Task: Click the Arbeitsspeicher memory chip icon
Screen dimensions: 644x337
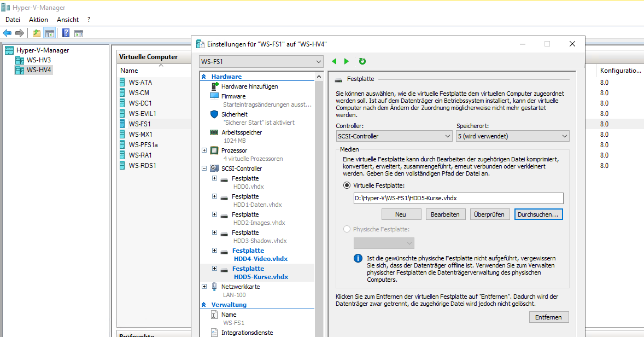Action: coord(214,132)
